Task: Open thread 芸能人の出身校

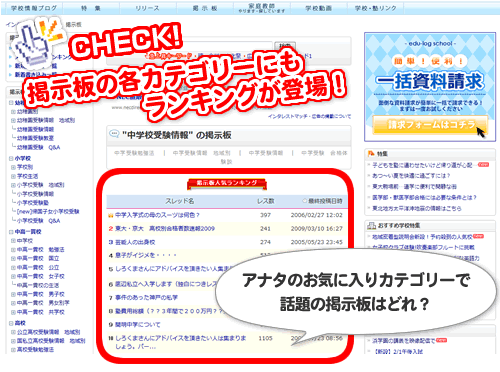Action: 135,242
